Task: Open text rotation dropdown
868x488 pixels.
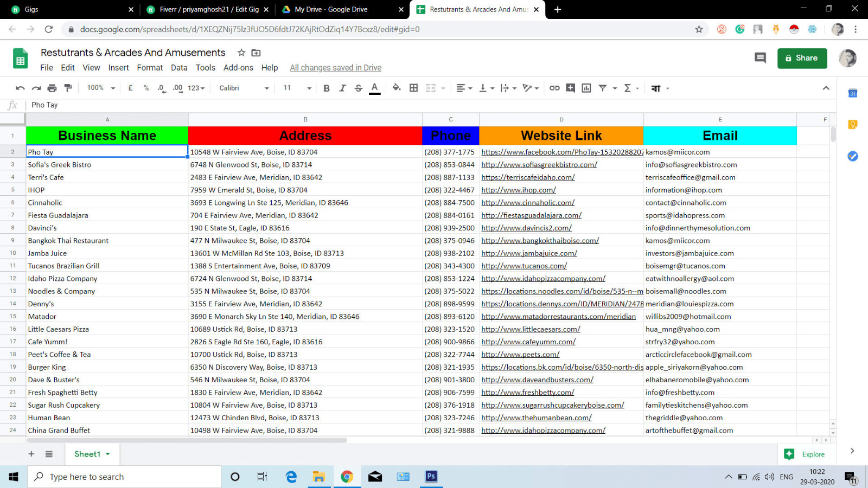Action: (531, 88)
